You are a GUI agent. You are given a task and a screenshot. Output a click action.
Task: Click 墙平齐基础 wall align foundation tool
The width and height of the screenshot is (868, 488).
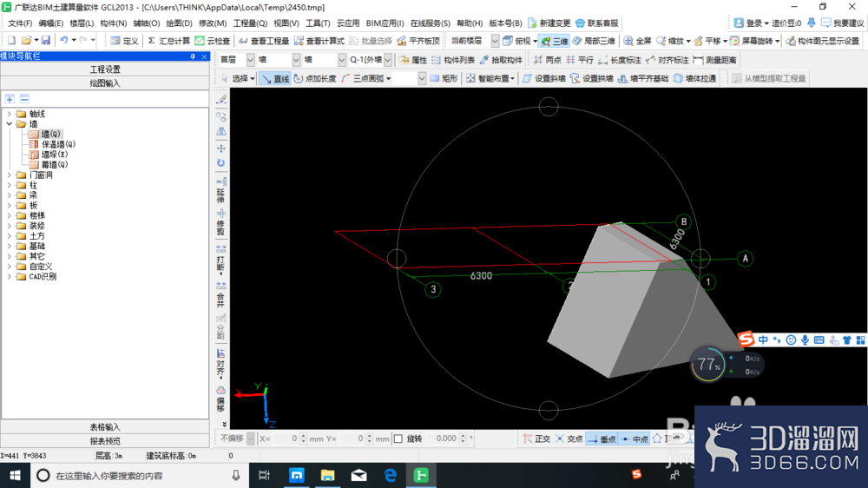click(x=642, y=79)
